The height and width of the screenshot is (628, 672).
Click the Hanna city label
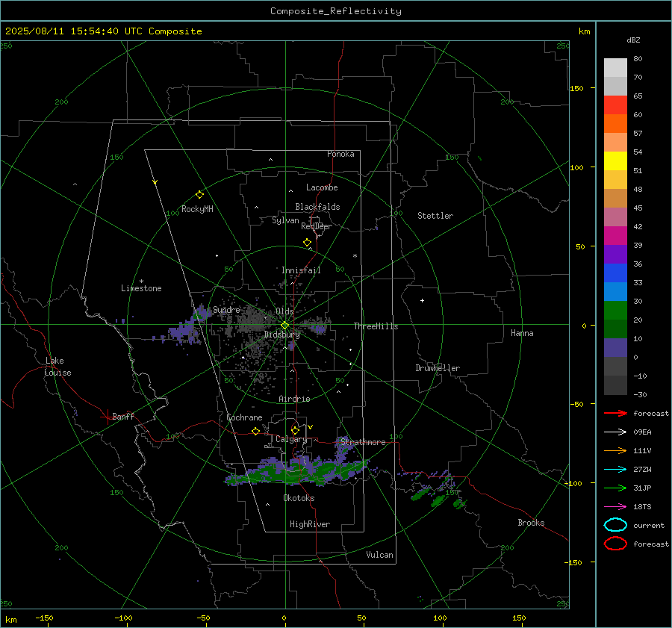tap(522, 333)
